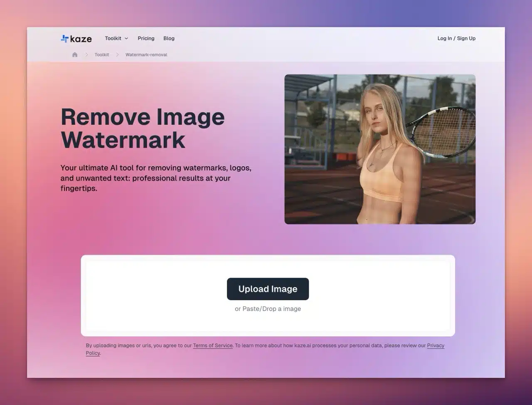Screen dimensions: 532x405
Task: Click Log In / Sign Up
Action: click(x=456, y=38)
